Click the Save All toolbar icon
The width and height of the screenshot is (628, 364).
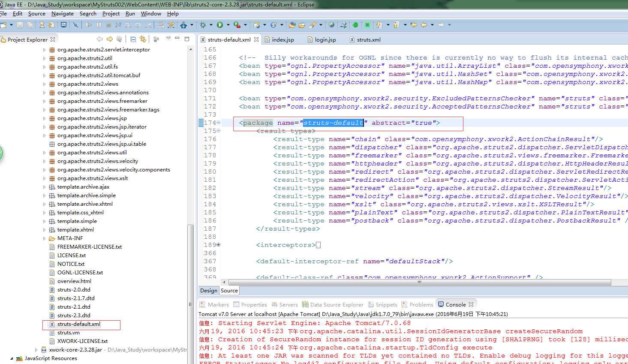(30, 25)
